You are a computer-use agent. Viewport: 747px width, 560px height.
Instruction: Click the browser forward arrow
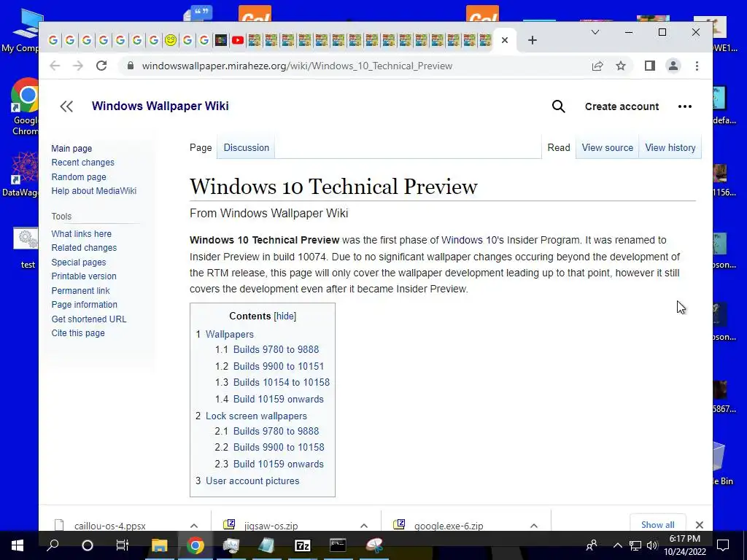pyautogui.click(x=78, y=66)
